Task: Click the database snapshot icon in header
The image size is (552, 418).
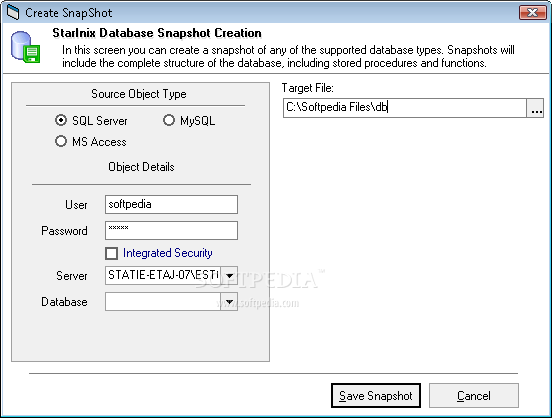Action: pos(25,48)
